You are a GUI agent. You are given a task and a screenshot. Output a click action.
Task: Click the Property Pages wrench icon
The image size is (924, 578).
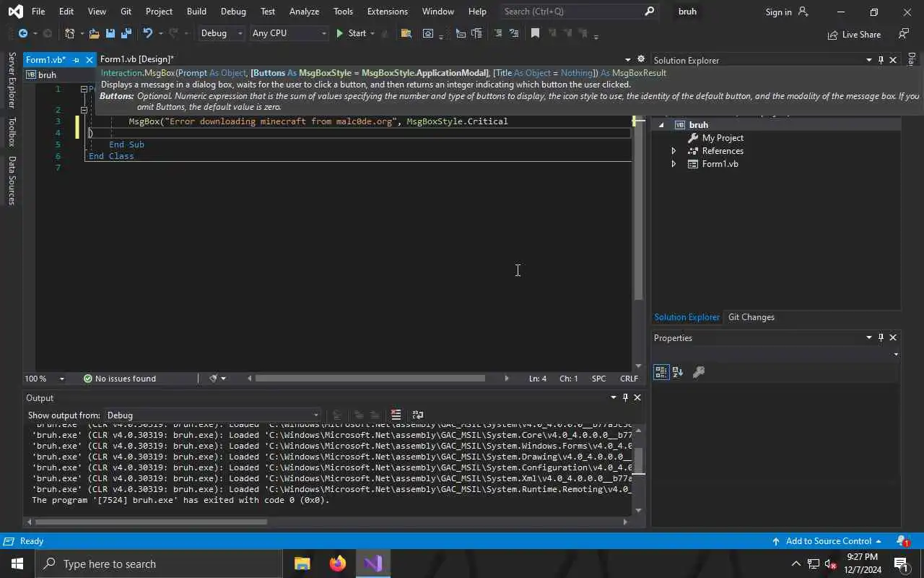pyautogui.click(x=699, y=372)
